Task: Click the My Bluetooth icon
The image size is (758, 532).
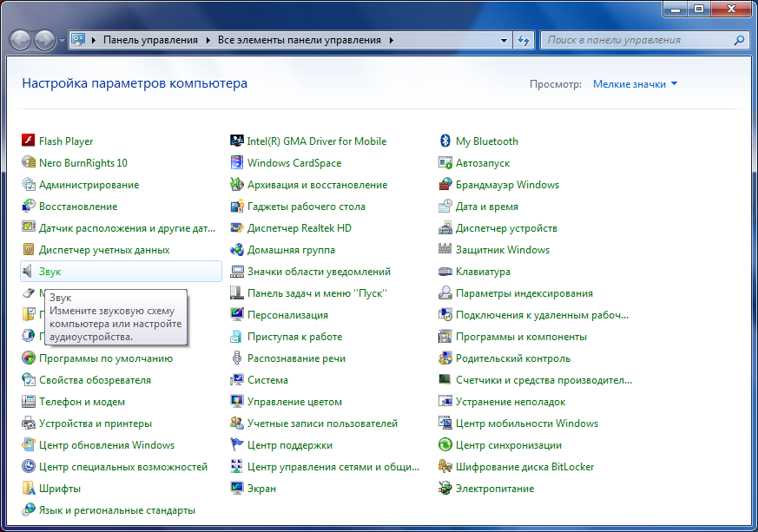Action: pos(445,141)
